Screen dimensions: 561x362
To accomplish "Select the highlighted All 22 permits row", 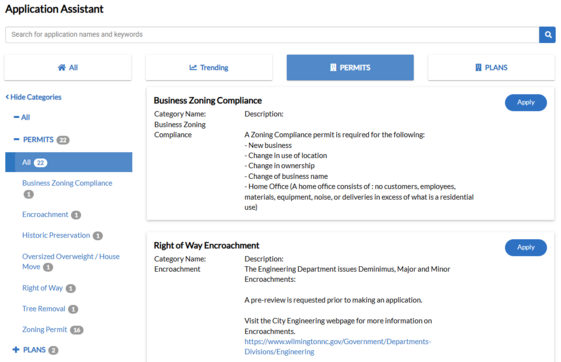I will pos(69,162).
